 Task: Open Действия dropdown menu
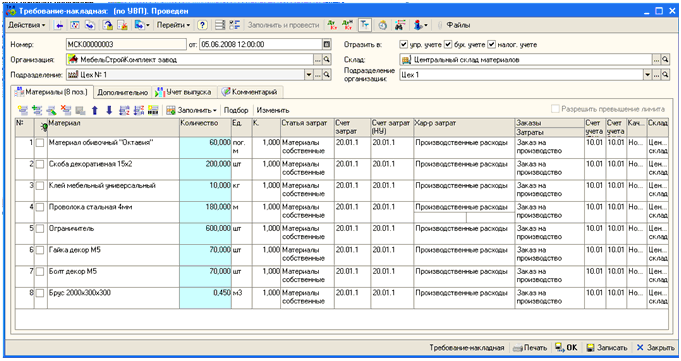26,25
